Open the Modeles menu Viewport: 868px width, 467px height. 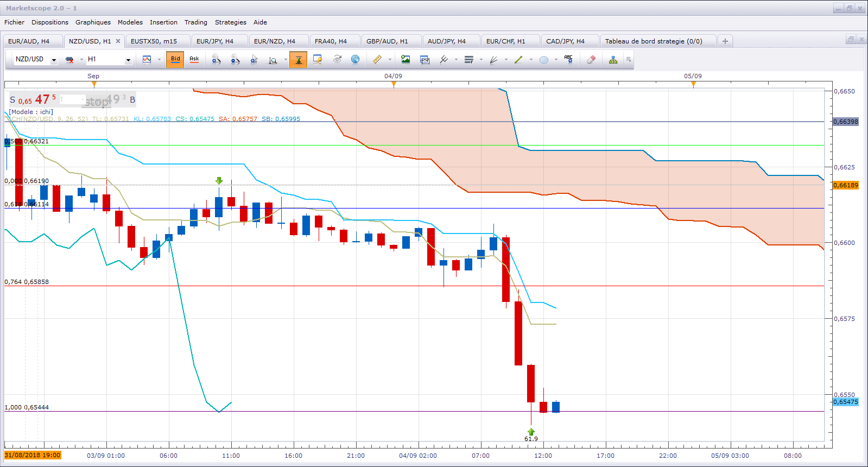[130, 22]
